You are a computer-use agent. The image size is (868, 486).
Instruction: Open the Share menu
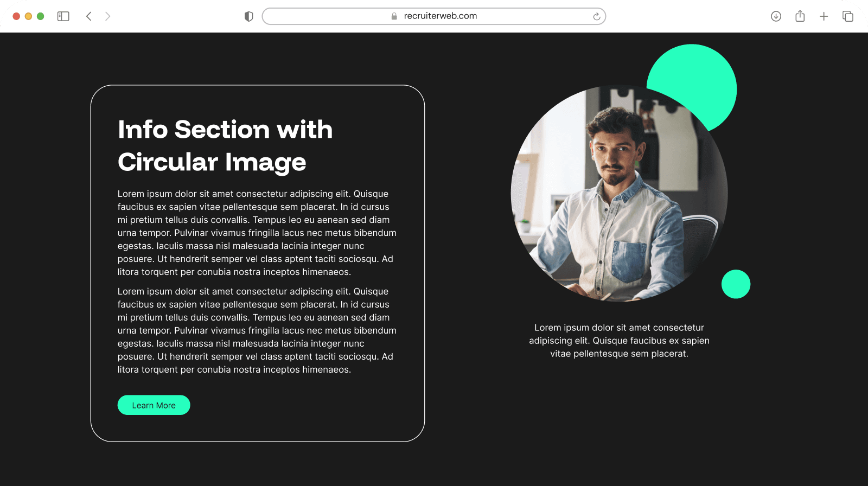(x=800, y=16)
